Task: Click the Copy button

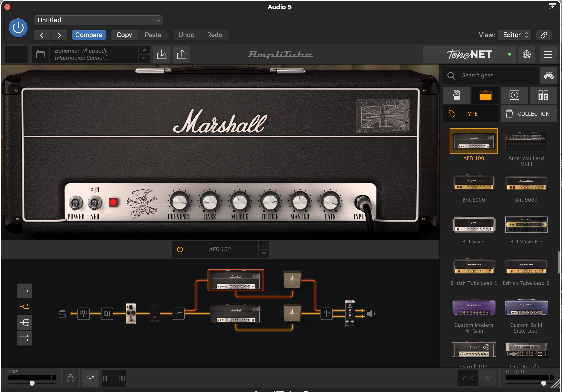Action: click(124, 35)
